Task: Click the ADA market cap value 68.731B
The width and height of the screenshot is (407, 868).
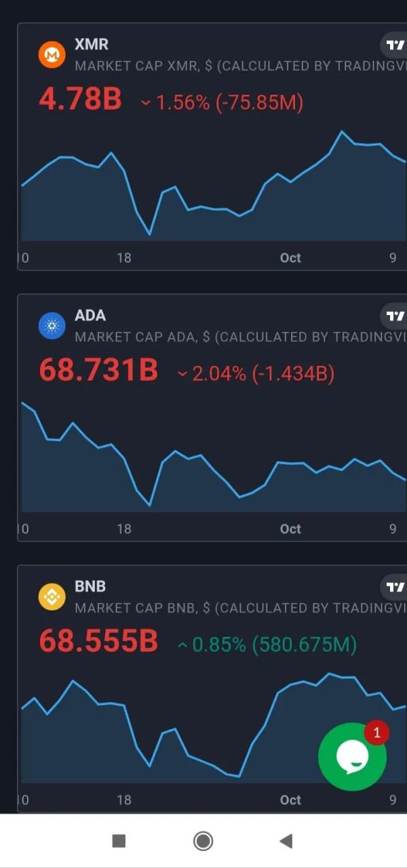Action: pos(98,371)
